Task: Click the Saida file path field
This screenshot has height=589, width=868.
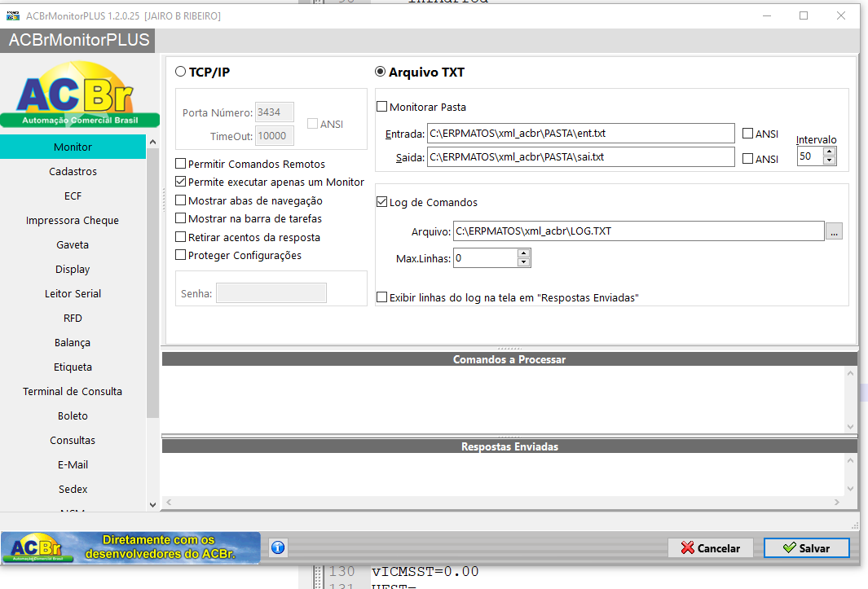Action: 580,156
